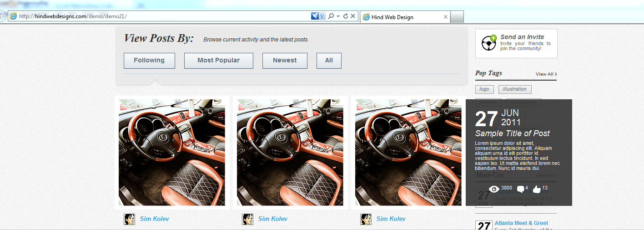Select the Hind Web Design tab
644x230 pixels.
coord(405,17)
